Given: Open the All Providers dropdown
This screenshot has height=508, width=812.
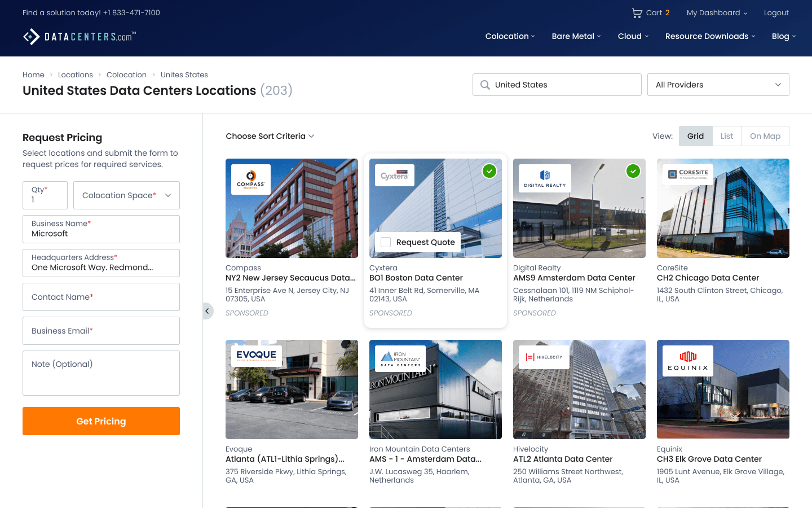Looking at the screenshot, I should (x=718, y=85).
